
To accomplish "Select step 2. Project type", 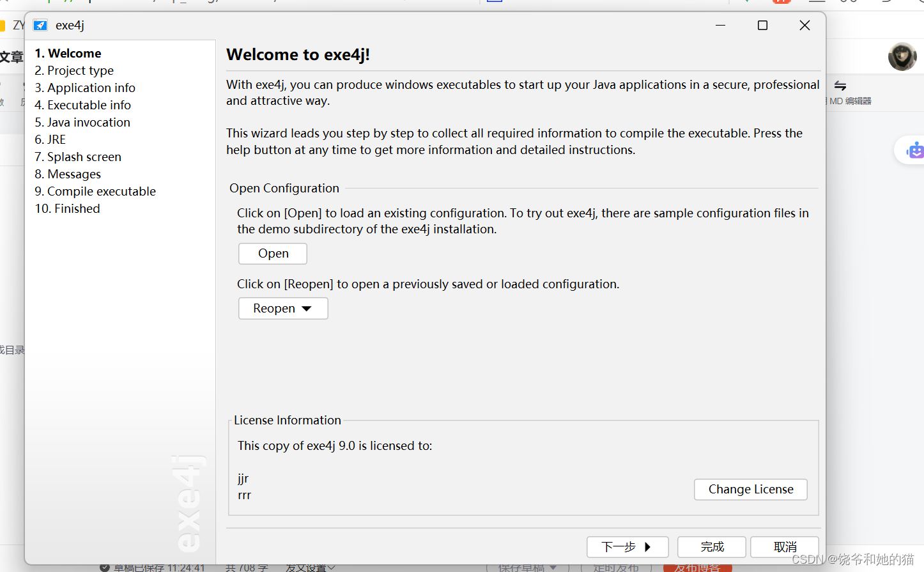I will coord(74,70).
